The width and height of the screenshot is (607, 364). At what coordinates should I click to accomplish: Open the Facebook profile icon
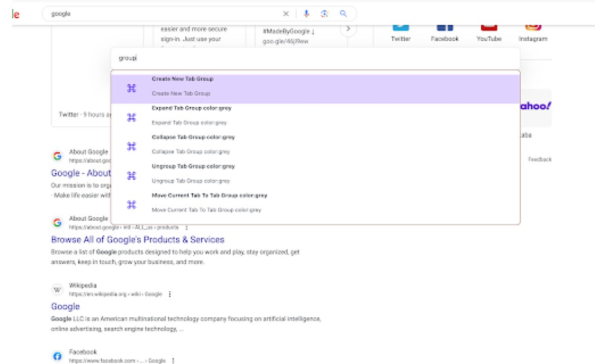point(445,27)
